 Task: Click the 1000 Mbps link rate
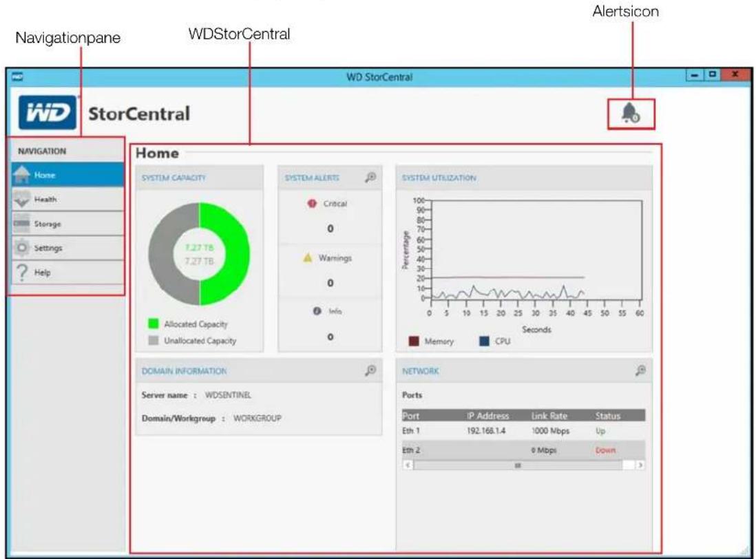(x=551, y=431)
